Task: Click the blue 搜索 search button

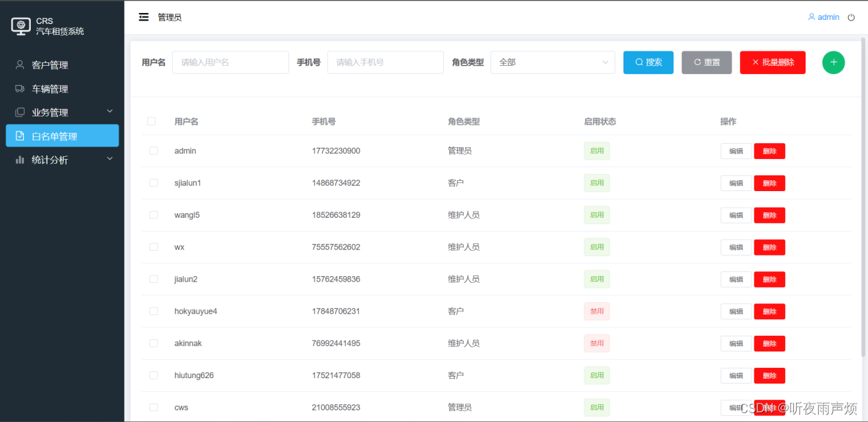Action: 648,62
